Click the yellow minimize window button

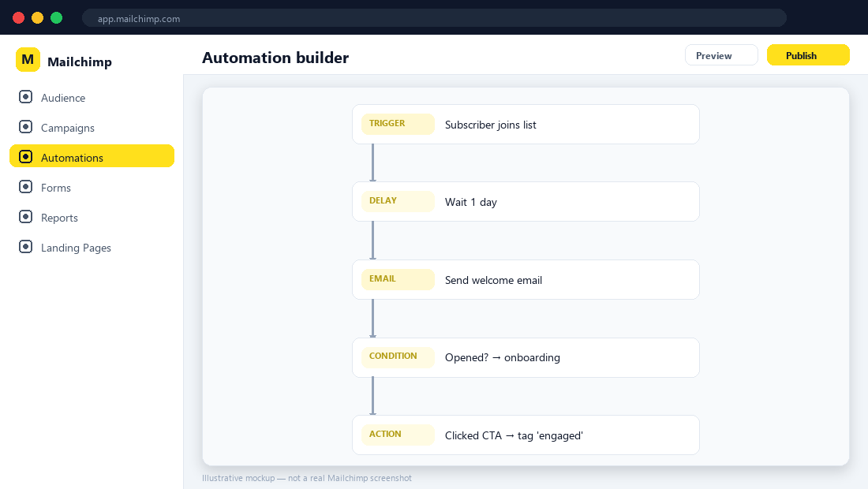tap(37, 17)
